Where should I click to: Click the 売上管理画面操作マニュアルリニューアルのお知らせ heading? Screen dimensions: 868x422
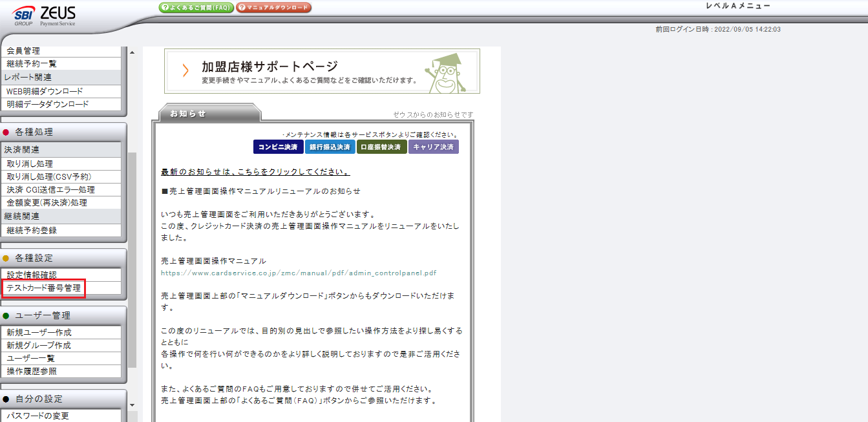point(260,191)
